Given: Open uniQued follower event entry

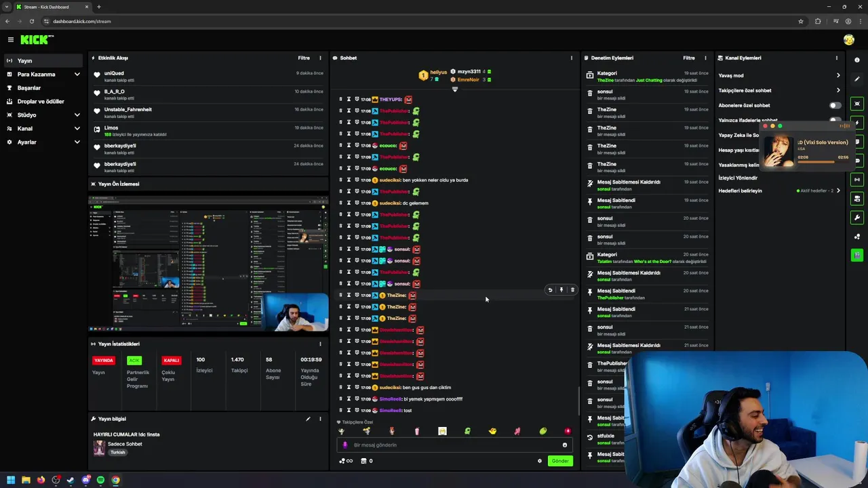Looking at the screenshot, I should (x=208, y=76).
